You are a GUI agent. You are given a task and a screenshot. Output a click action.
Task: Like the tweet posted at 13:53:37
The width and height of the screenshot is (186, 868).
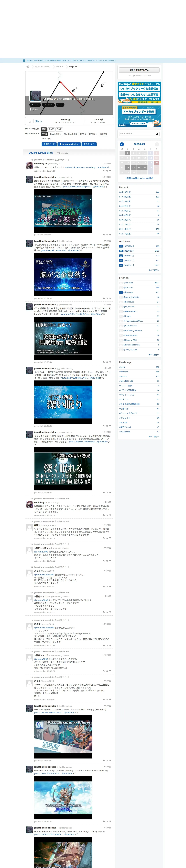[x=110, y=235]
